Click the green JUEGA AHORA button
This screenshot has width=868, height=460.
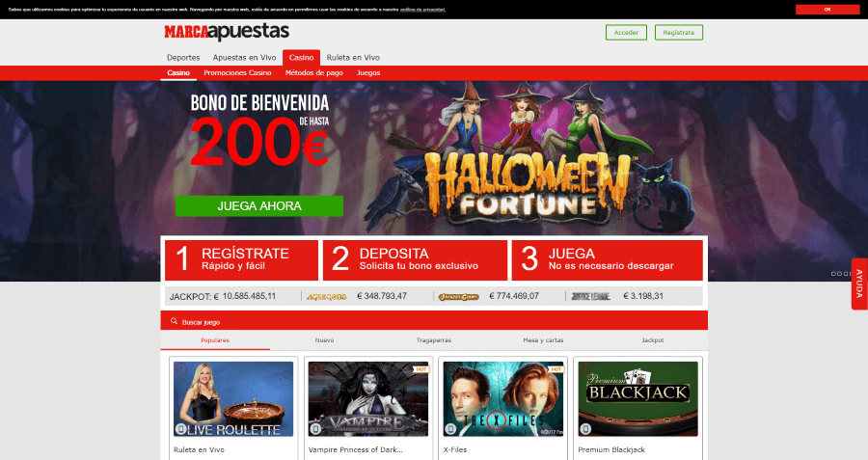pos(259,206)
